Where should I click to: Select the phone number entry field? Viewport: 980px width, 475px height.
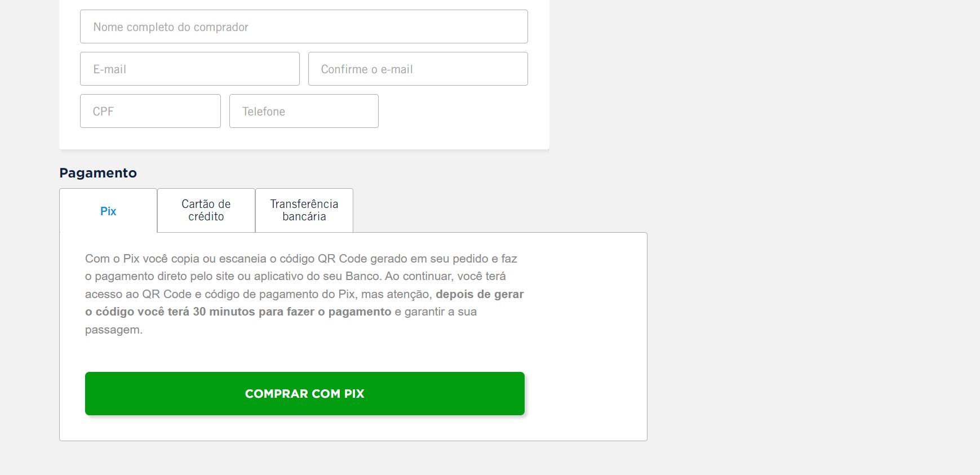pos(304,111)
